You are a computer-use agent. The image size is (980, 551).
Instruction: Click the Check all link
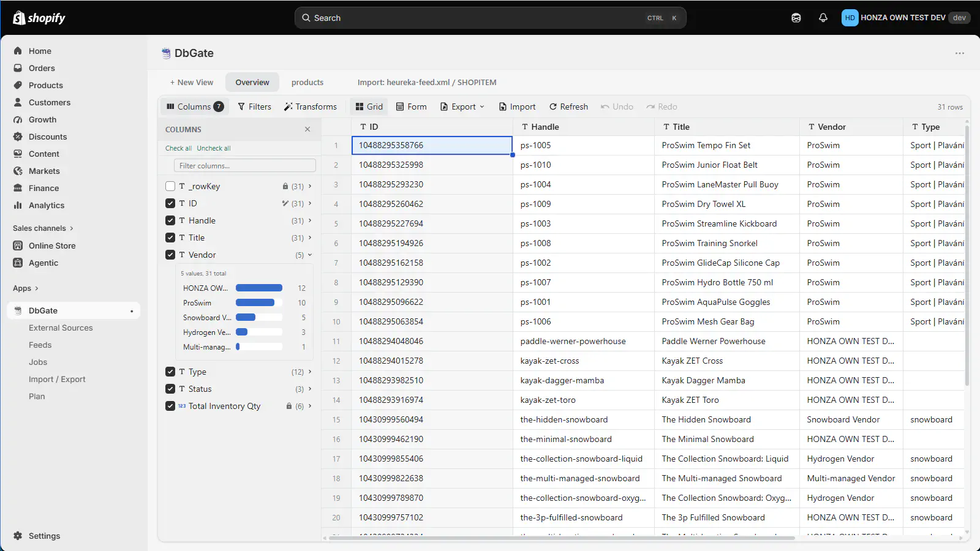click(x=178, y=148)
